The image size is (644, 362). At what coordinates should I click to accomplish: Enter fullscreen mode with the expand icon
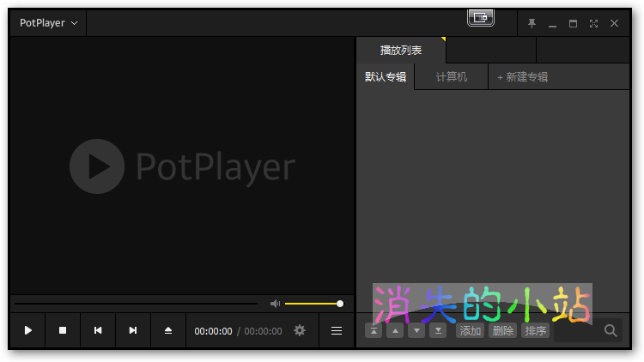coord(593,23)
